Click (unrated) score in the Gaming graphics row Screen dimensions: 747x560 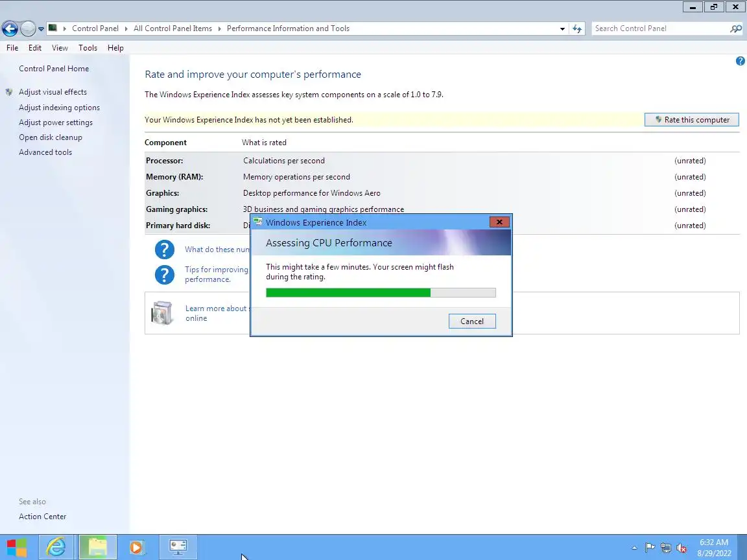[690, 209]
